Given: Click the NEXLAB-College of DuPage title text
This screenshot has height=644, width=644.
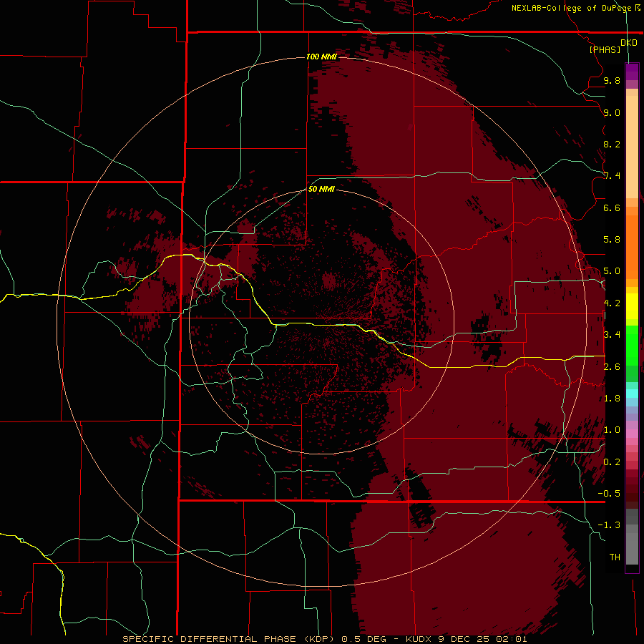Looking at the screenshot, I should coord(571,8).
